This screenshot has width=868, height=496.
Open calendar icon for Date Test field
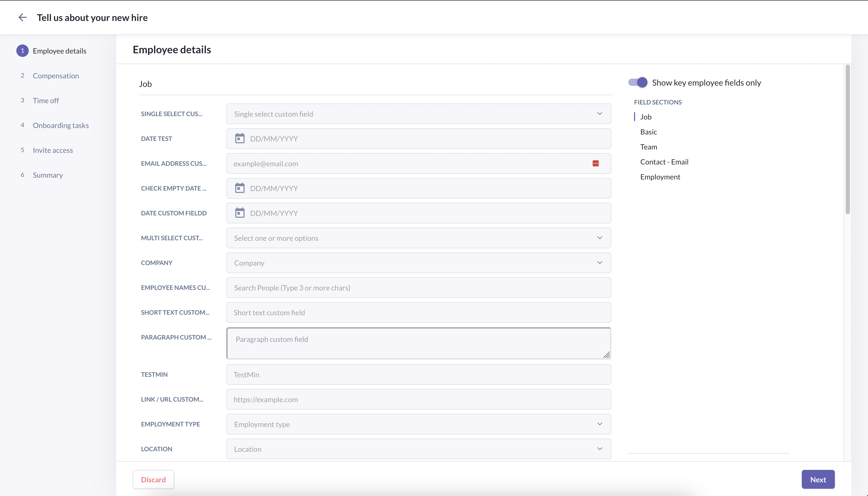coord(240,139)
